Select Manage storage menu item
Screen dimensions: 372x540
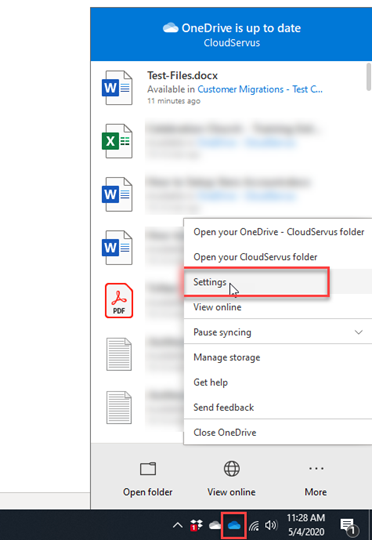[x=278, y=357]
